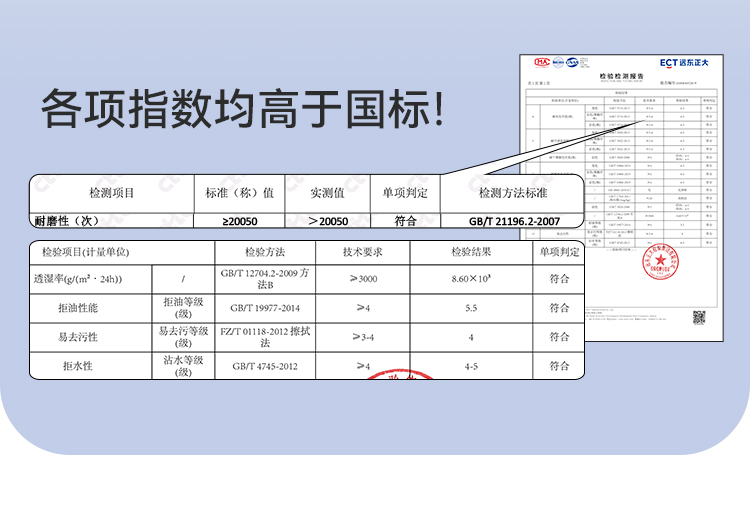Click the 检验检测报告 title on the report
Viewport: 750px width, 530px height.
tap(622, 76)
